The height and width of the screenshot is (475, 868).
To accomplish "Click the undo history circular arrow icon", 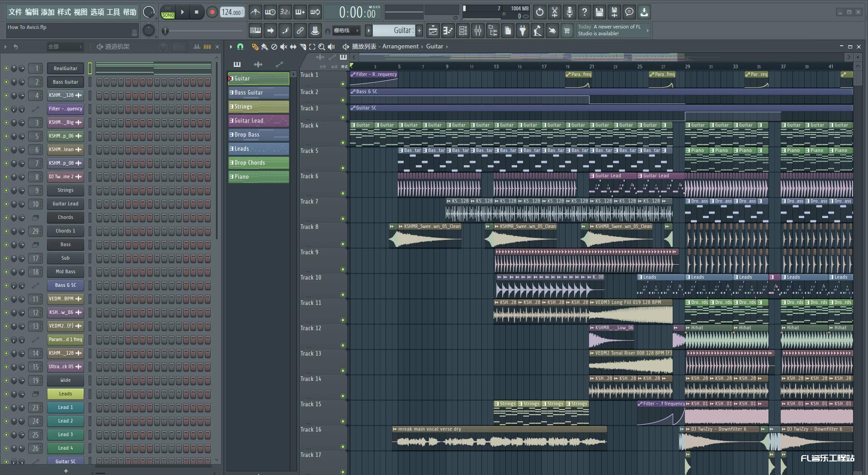I will tap(539, 12).
